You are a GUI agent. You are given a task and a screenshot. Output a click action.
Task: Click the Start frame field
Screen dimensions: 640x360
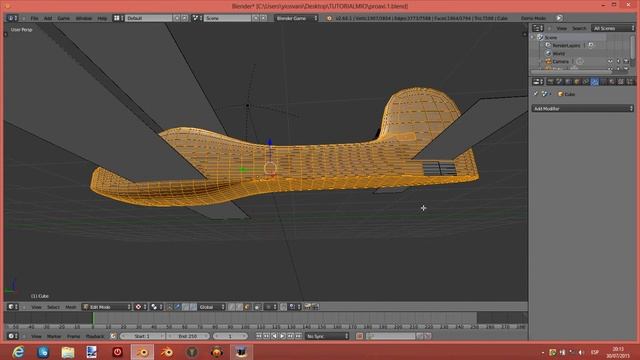point(142,336)
